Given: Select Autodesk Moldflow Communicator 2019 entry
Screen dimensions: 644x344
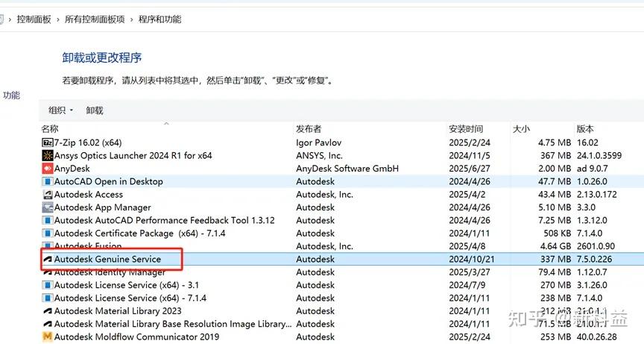Looking at the screenshot, I should [x=136, y=337].
